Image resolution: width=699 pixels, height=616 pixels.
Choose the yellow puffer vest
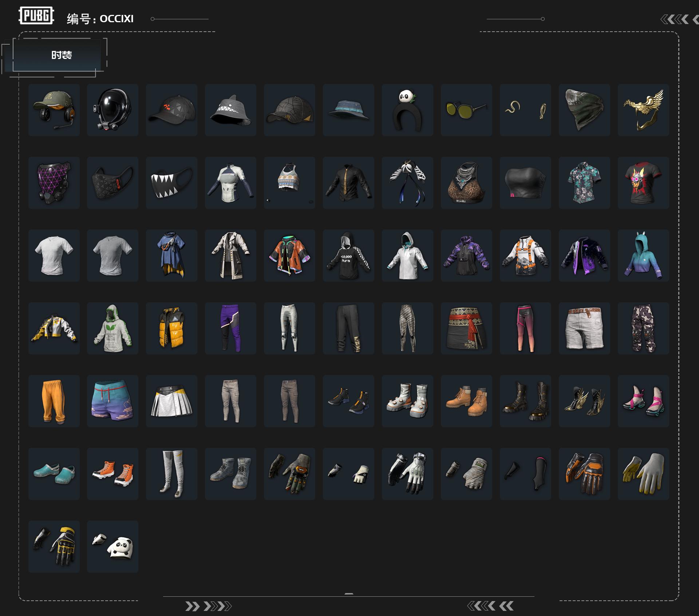pos(171,328)
